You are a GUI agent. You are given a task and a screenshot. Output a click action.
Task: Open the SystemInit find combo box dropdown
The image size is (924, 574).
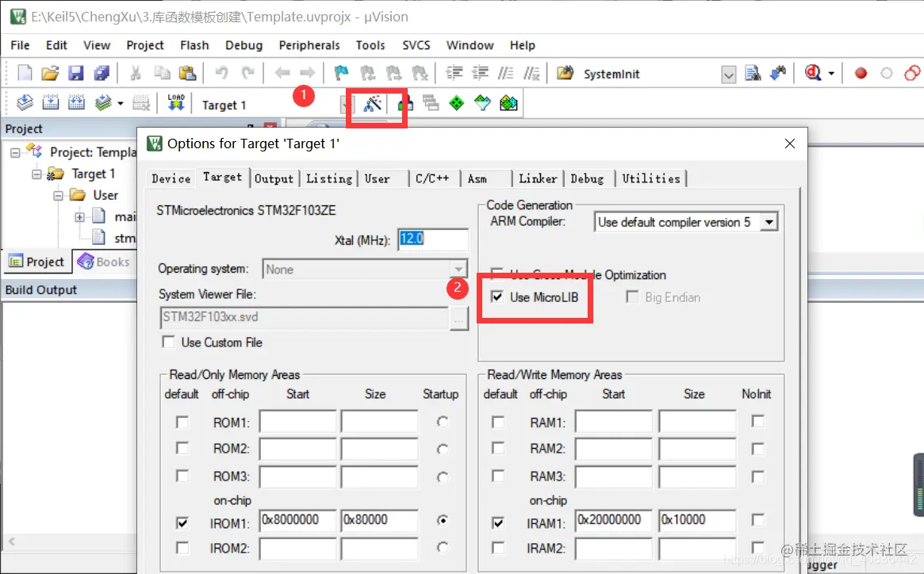(729, 75)
